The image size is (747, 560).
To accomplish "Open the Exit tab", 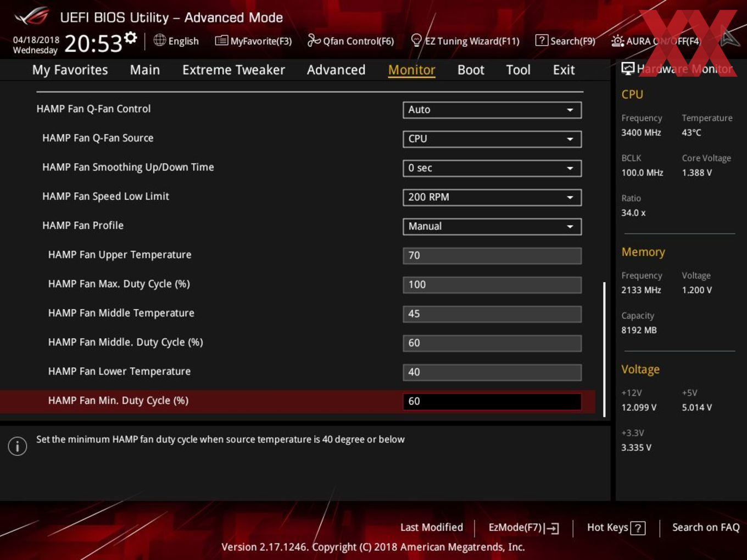I will click(564, 70).
